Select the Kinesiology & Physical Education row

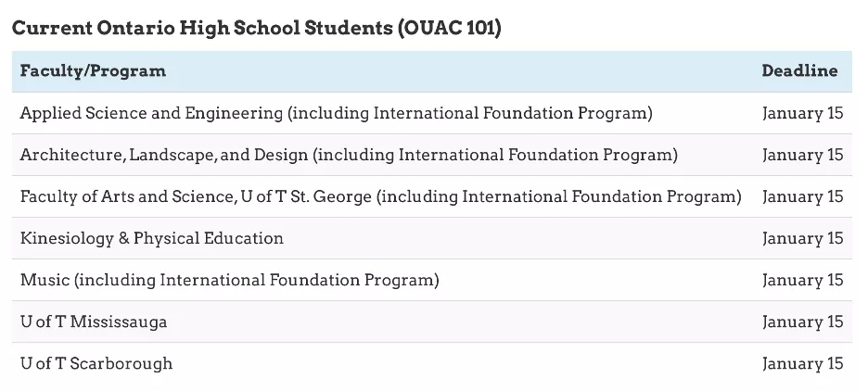(x=152, y=239)
